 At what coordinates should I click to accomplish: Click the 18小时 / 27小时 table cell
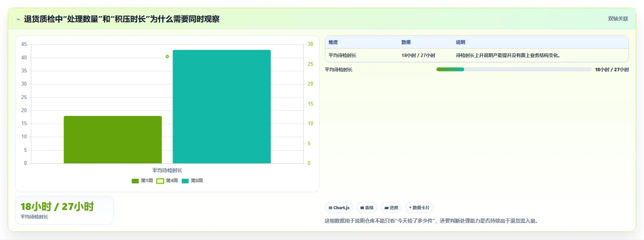(x=418, y=55)
